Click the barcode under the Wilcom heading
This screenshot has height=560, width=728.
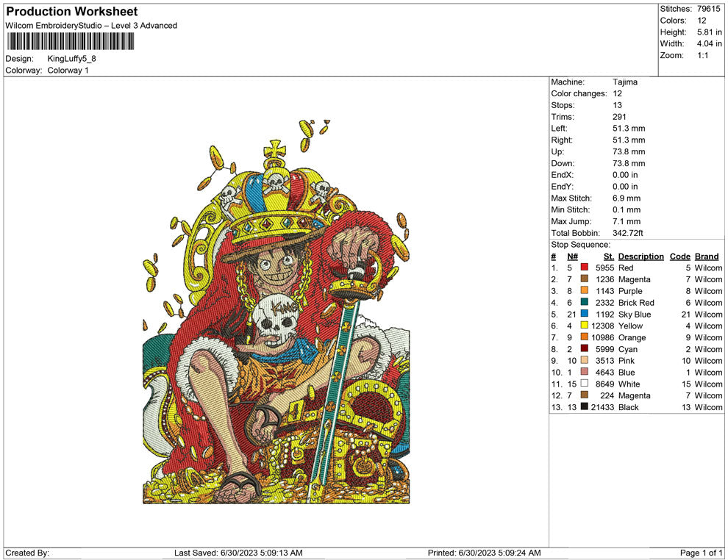click(x=71, y=41)
